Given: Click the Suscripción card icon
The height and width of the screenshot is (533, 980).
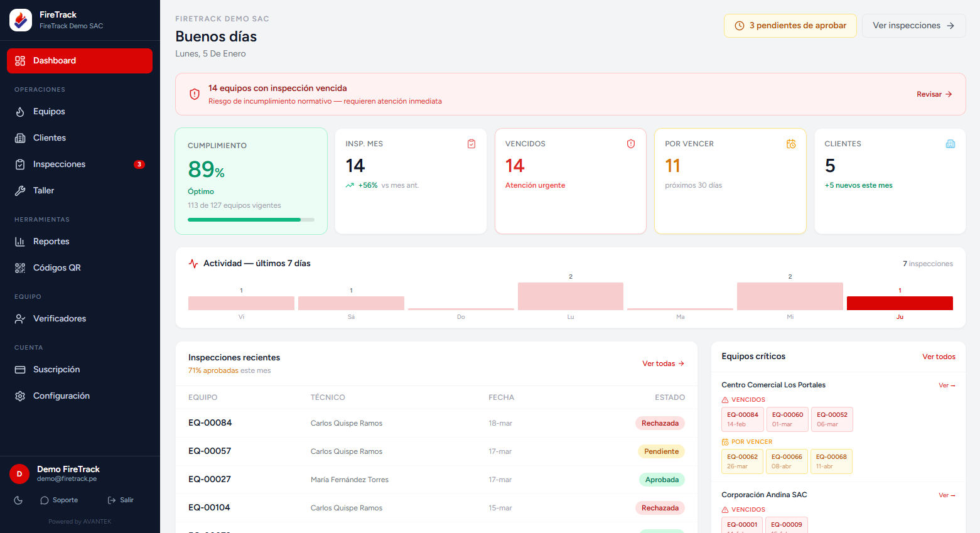Looking at the screenshot, I should coord(20,370).
